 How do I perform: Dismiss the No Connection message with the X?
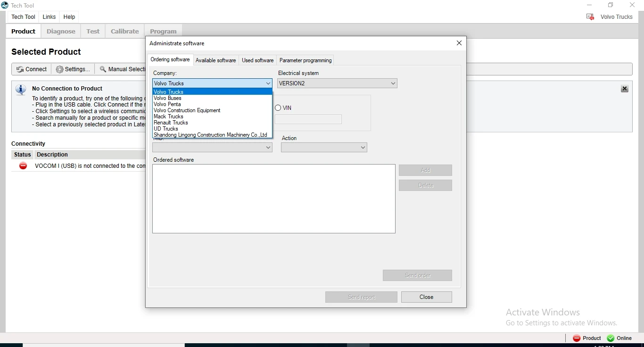point(625,89)
